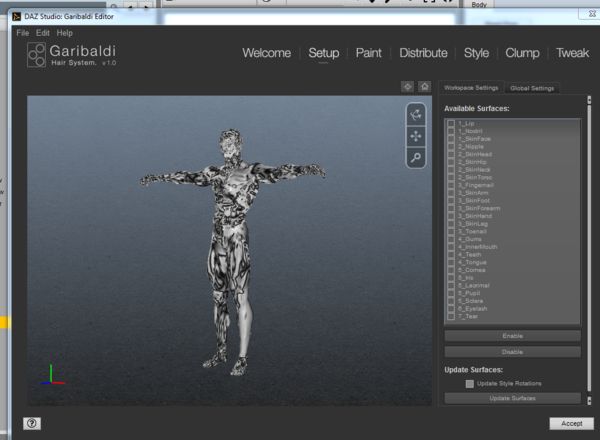This screenshot has height=440, width=600.
Task: Select the viewport rotate/orbit tool
Action: coord(416,115)
